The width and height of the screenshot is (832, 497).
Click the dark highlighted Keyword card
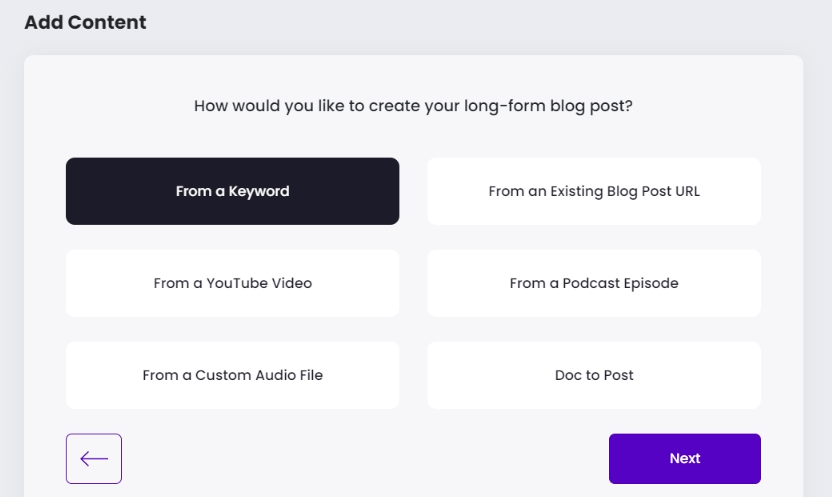(232, 191)
